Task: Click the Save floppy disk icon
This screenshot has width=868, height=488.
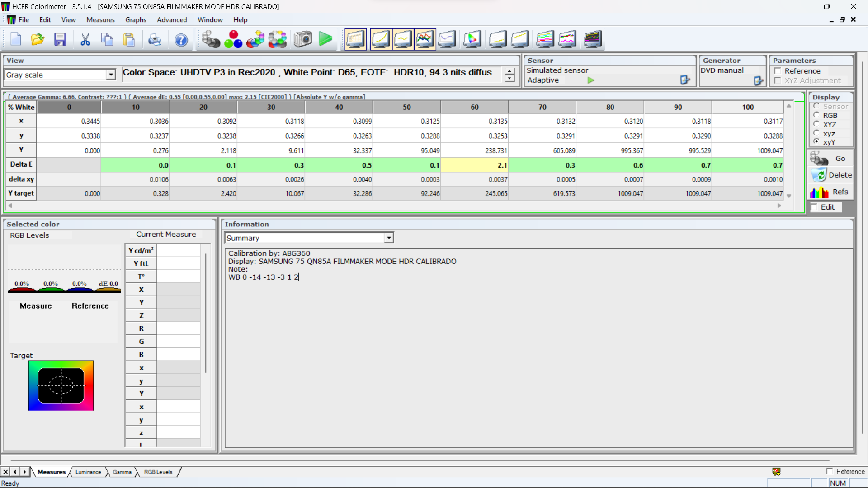Action: [x=60, y=40]
